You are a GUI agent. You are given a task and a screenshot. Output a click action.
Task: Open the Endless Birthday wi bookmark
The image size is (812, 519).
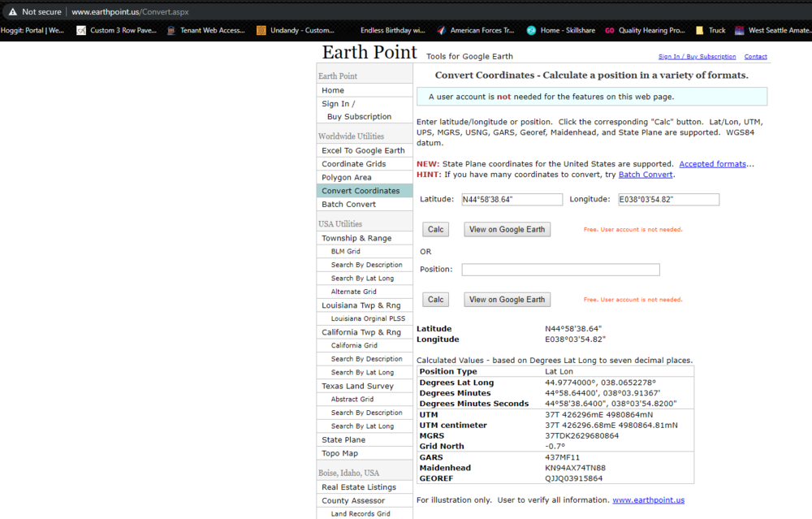[392, 31]
